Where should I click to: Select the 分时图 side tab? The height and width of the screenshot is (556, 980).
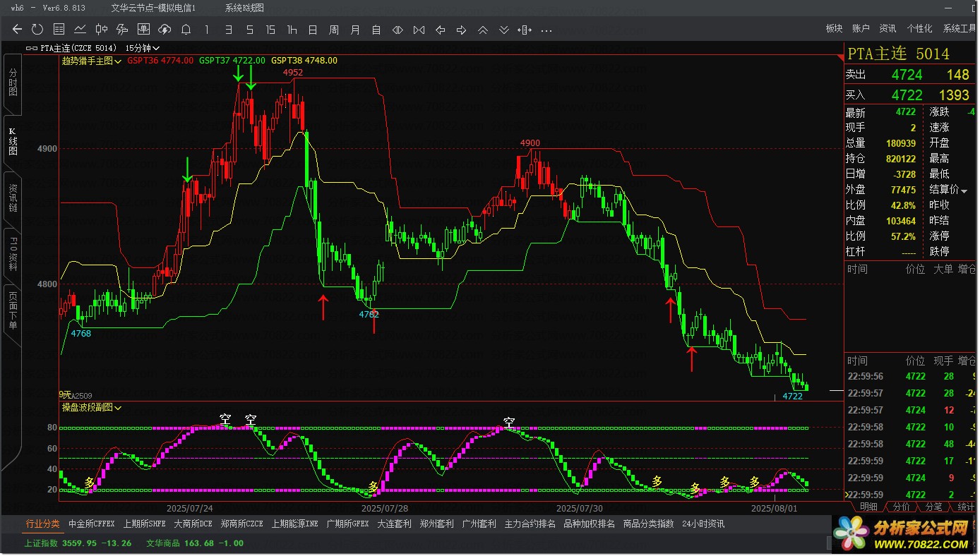[x=13, y=83]
